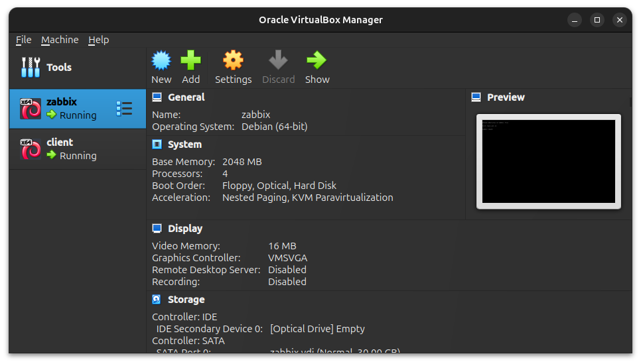641x364 pixels.
Task: Click the Storage disk icon
Action: point(157,300)
